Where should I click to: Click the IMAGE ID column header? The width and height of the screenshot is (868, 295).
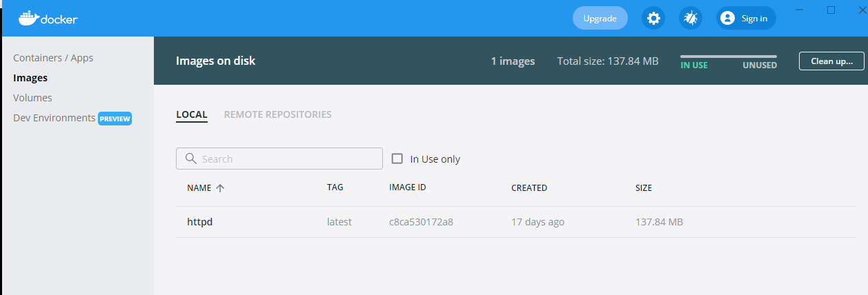pos(408,187)
